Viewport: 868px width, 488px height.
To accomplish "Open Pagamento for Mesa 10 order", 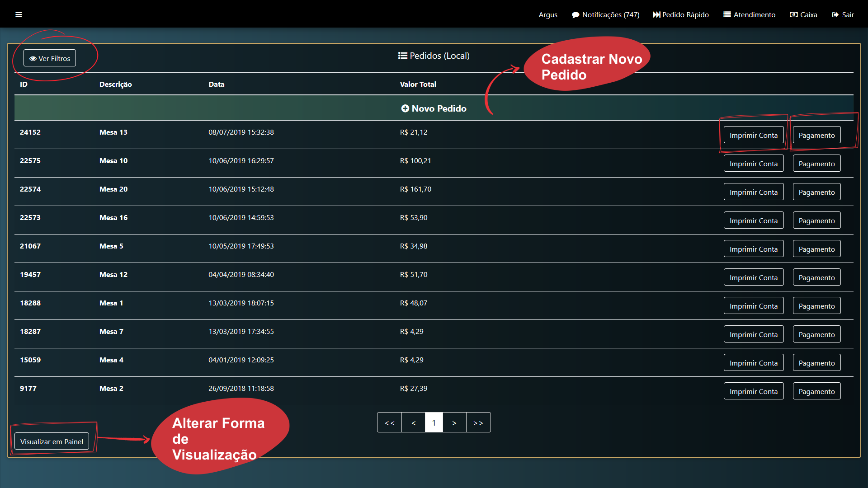I will tap(816, 164).
